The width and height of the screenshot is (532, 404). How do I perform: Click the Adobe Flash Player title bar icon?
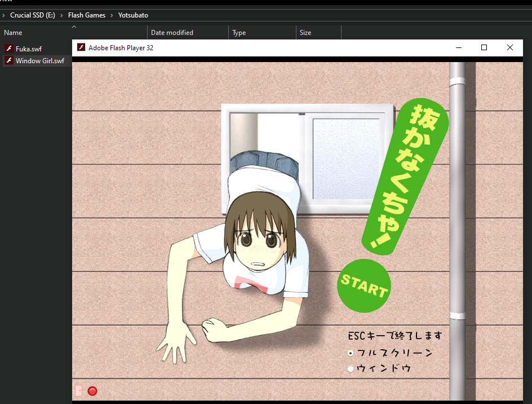pos(81,47)
